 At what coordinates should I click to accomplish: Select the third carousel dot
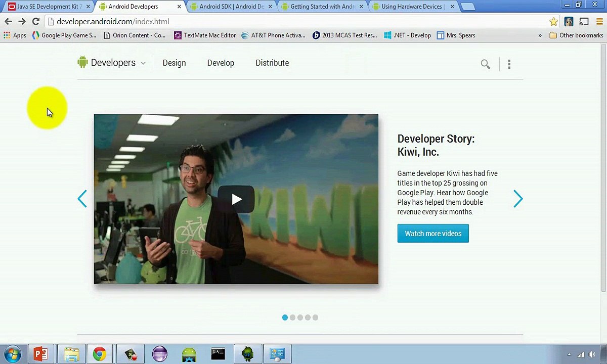(300, 317)
